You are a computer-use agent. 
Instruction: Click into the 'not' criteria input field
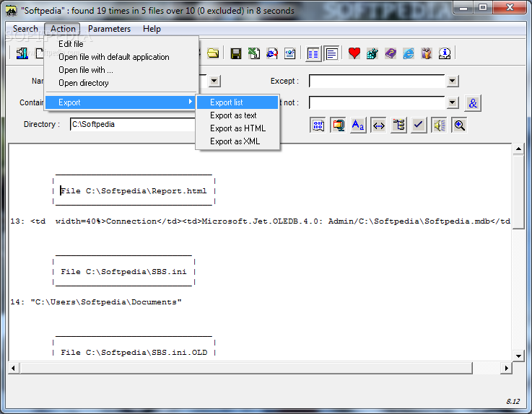[377, 102]
